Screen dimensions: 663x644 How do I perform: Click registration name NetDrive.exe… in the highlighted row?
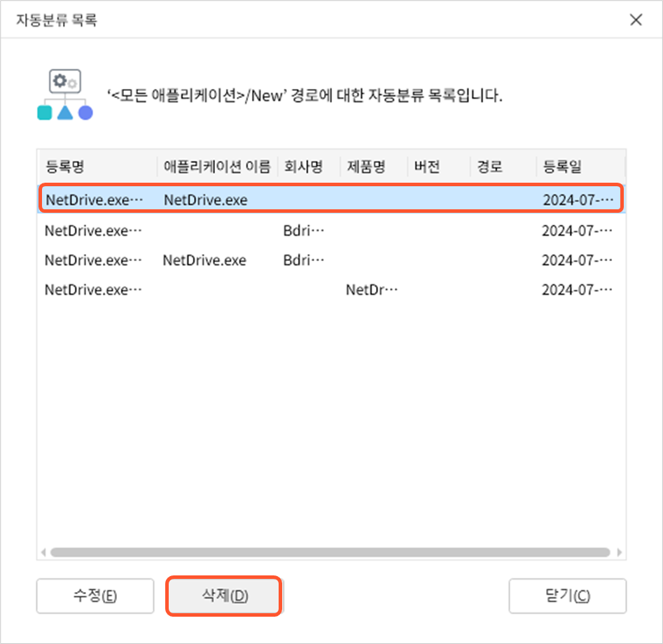95,199
